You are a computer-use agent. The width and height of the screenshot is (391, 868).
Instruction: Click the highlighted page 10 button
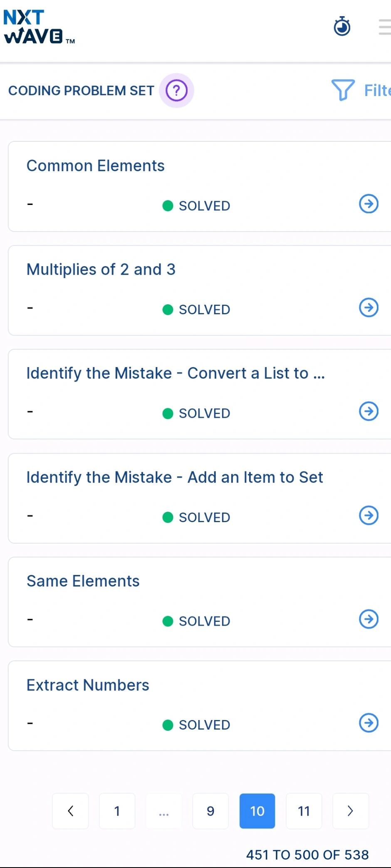coord(257,811)
